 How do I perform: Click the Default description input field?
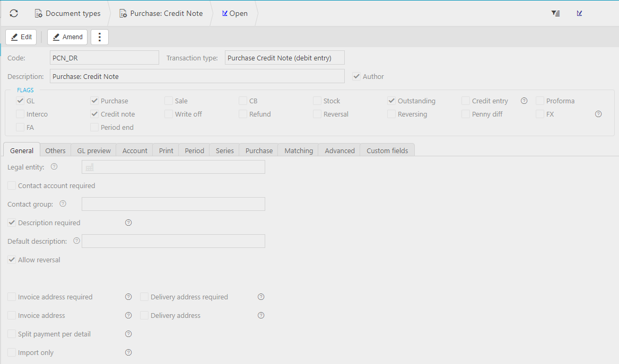click(173, 241)
